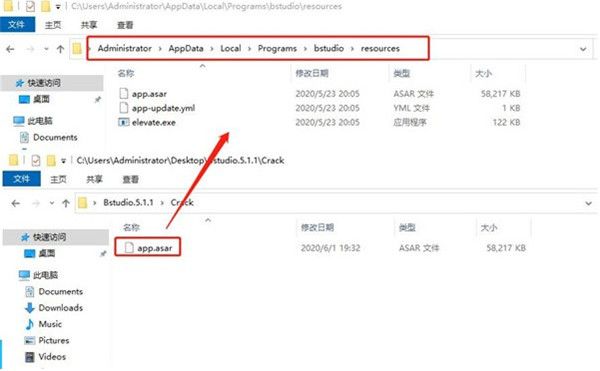This screenshot has height=371, width=600.
Task: Click properties checkmark icon in Crack title bar
Action: coord(36,161)
